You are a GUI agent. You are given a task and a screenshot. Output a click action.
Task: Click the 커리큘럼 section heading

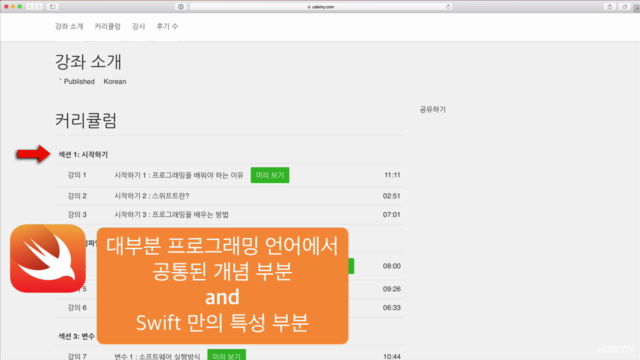(86, 120)
